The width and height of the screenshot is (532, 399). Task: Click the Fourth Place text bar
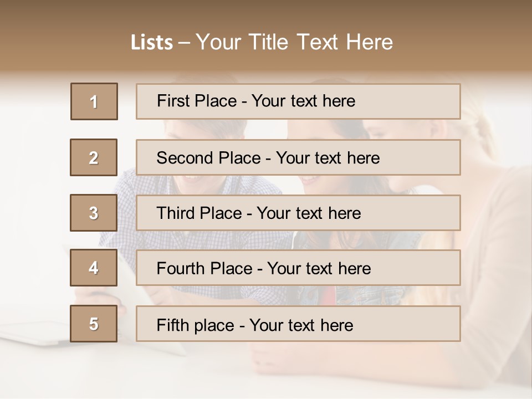tap(298, 268)
